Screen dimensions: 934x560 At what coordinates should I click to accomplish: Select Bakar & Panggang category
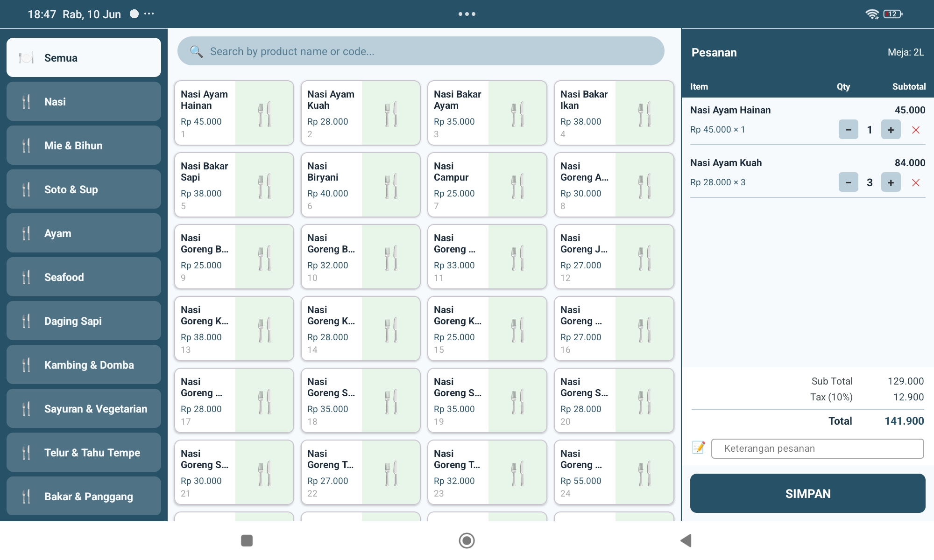pos(84,496)
